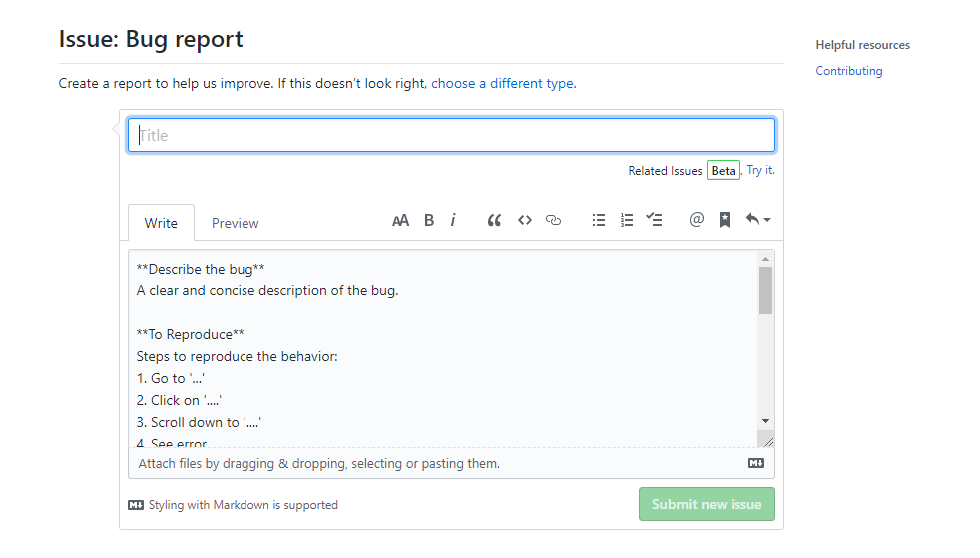Click the line '2. Click on '....''
Image resolution: width=980 pixels, height=558 pixels.
click(x=179, y=400)
